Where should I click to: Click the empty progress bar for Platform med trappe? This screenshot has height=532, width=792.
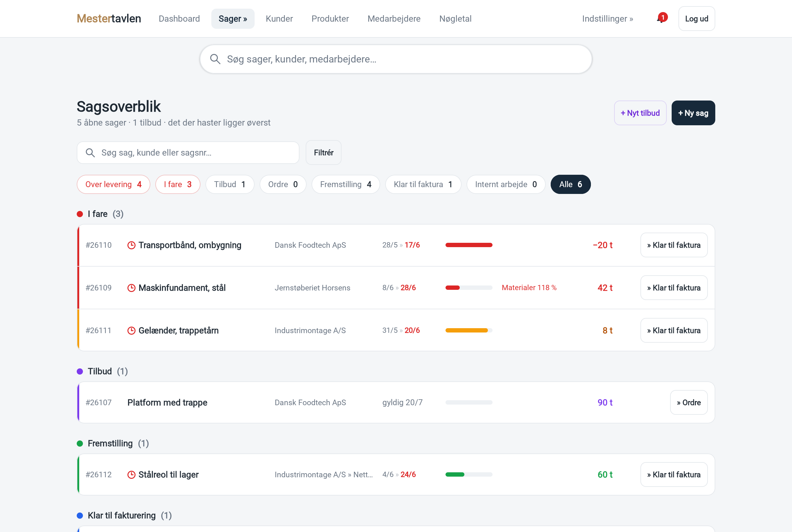click(469, 402)
